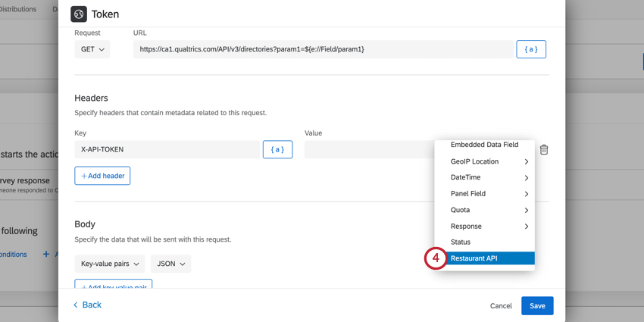Click the X-API-TOKEN key field
This screenshot has height=322, width=644.
coord(167,150)
